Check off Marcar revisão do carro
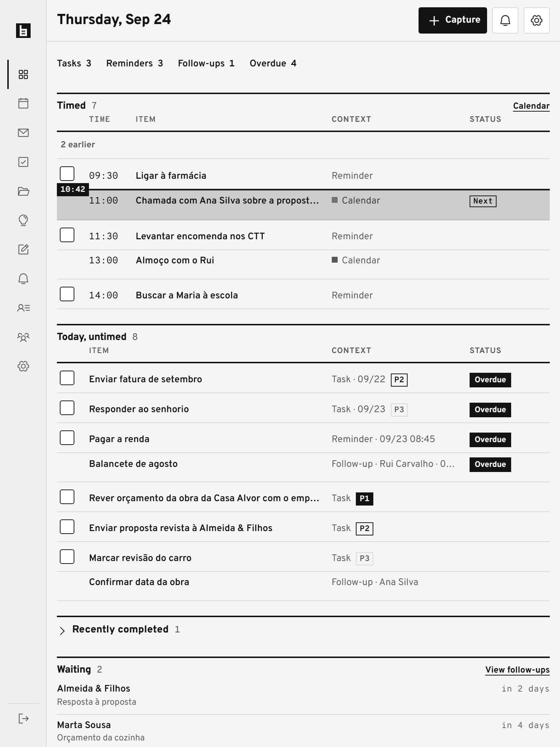Image resolution: width=560 pixels, height=747 pixels. coord(67,557)
